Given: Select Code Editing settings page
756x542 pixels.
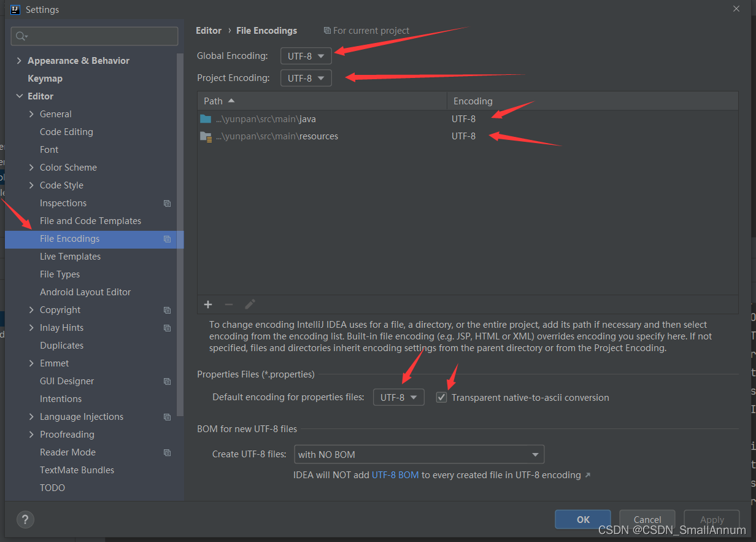Looking at the screenshot, I should point(66,131).
